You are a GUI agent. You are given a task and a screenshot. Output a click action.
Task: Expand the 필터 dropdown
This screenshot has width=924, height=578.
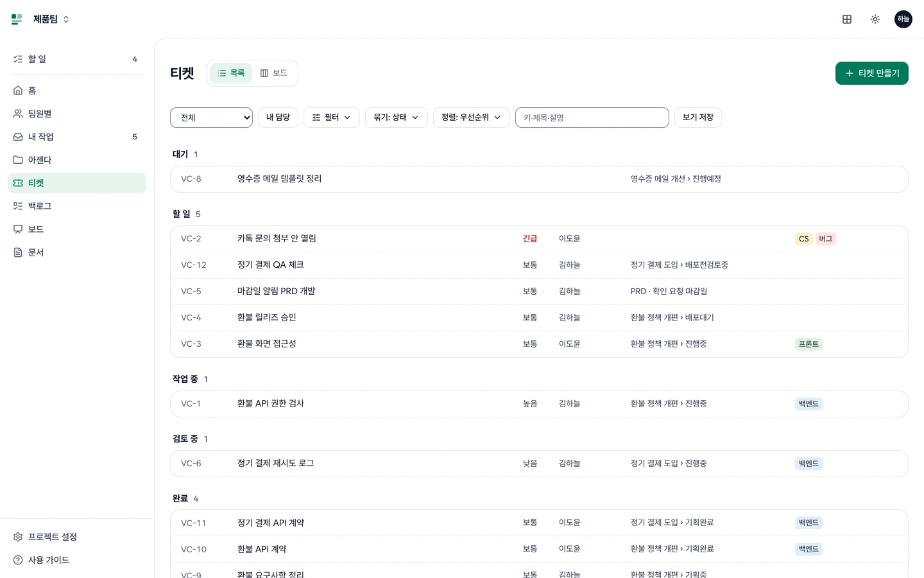pos(332,118)
